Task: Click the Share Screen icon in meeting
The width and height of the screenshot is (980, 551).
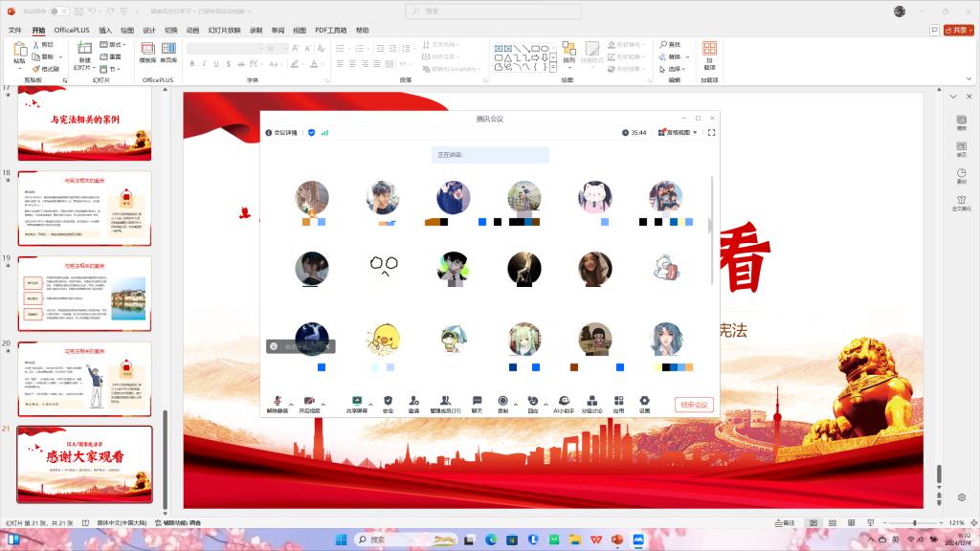Action: [357, 401]
